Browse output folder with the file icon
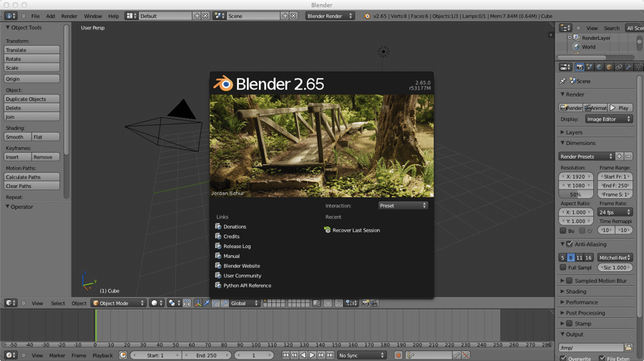 point(628,347)
